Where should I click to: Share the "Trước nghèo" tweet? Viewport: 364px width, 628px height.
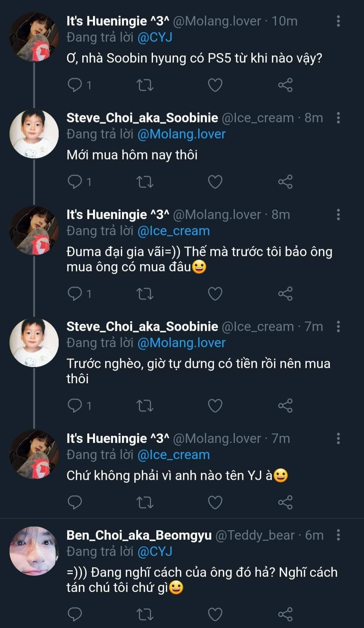(285, 405)
